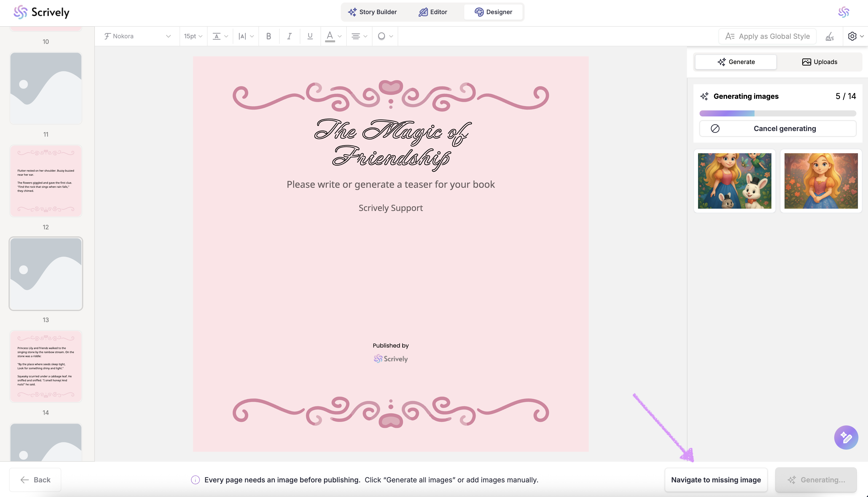Switch to the Story Builder tab
The image size is (868, 497).
click(372, 12)
